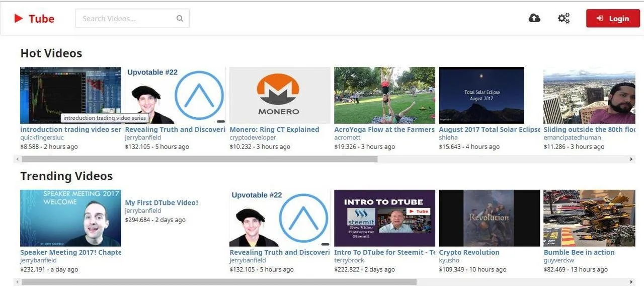
Task: Open 'My First DTube Video!' title link
Action: 162,202
